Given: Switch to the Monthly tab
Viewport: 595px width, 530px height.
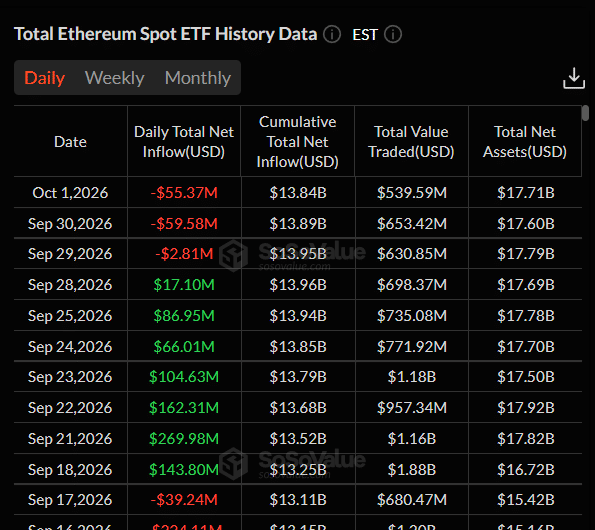Looking at the screenshot, I should [x=198, y=78].
